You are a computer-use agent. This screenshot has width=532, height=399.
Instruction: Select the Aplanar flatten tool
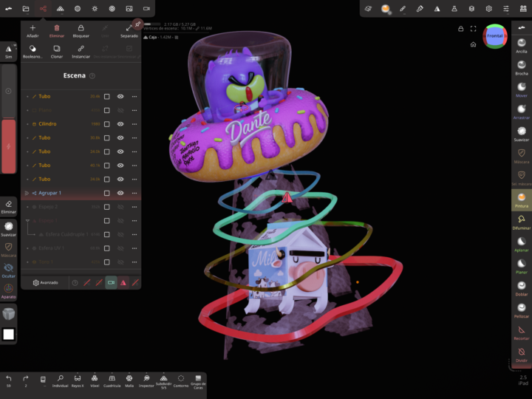tap(522, 245)
